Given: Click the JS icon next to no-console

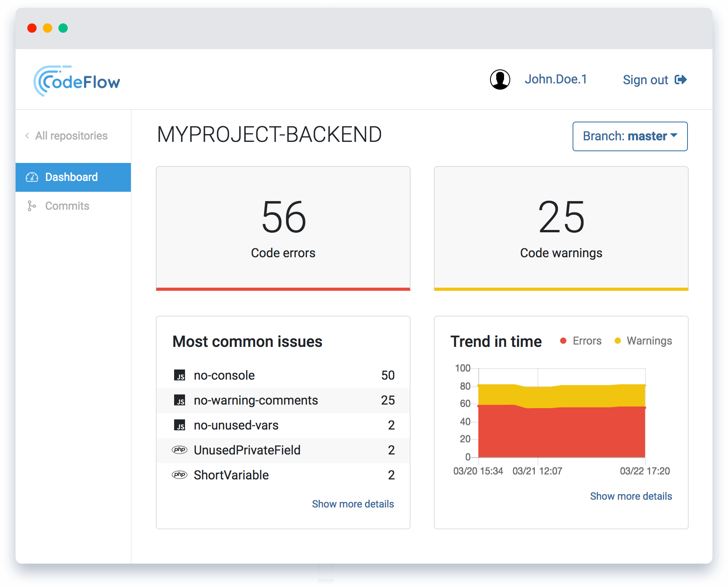Looking at the screenshot, I should pyautogui.click(x=180, y=375).
